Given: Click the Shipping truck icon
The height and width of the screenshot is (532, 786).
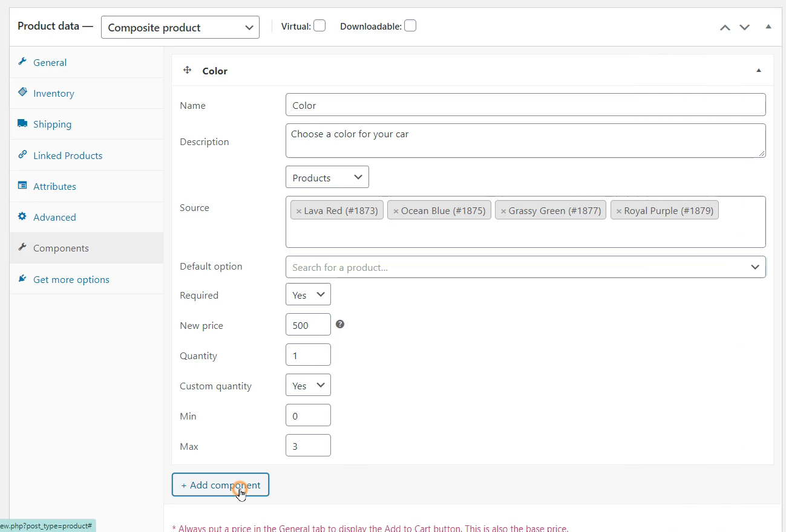Looking at the screenshot, I should click(22, 123).
